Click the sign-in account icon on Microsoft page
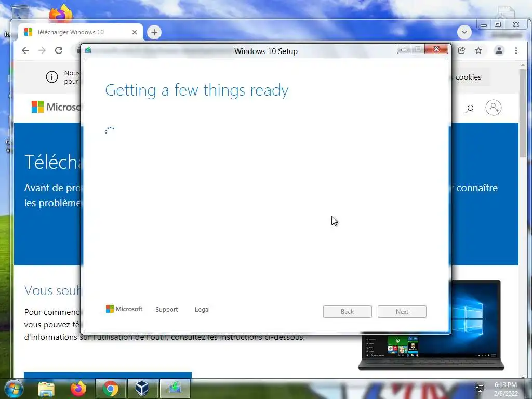The height and width of the screenshot is (399, 532). point(494,108)
